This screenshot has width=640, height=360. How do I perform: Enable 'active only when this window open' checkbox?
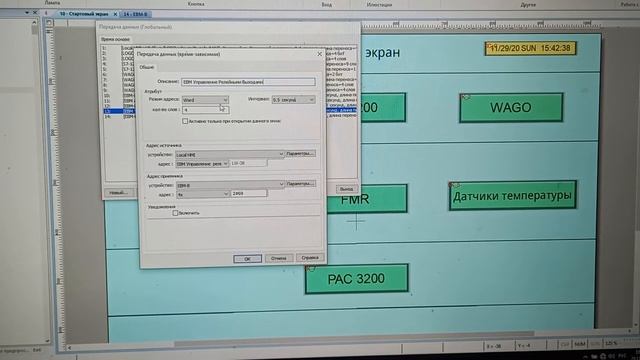tap(185, 121)
